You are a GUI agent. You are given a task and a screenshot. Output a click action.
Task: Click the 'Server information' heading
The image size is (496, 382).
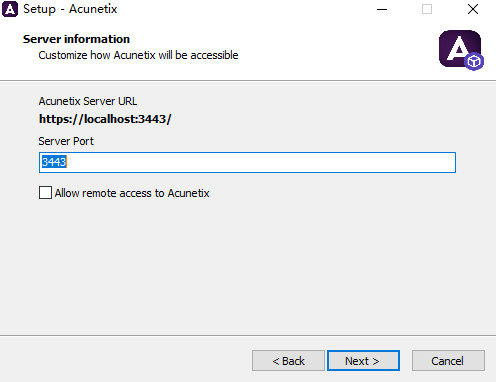(76, 39)
